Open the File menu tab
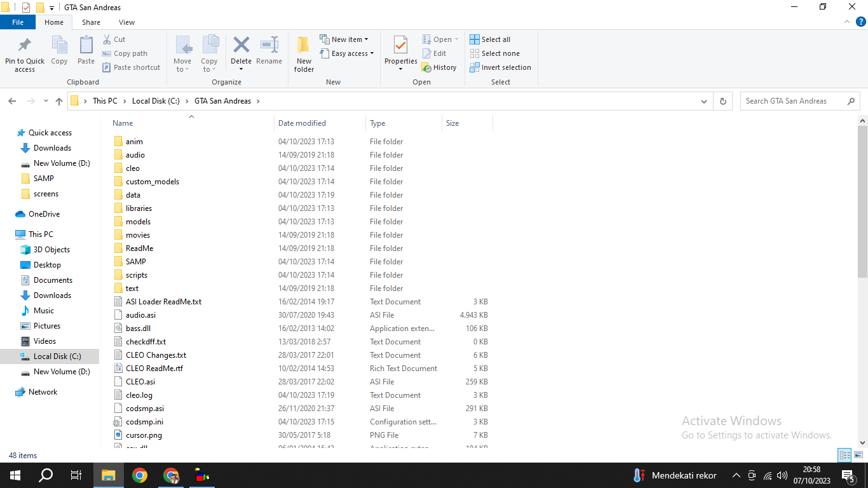This screenshot has width=868, height=488. point(18,22)
